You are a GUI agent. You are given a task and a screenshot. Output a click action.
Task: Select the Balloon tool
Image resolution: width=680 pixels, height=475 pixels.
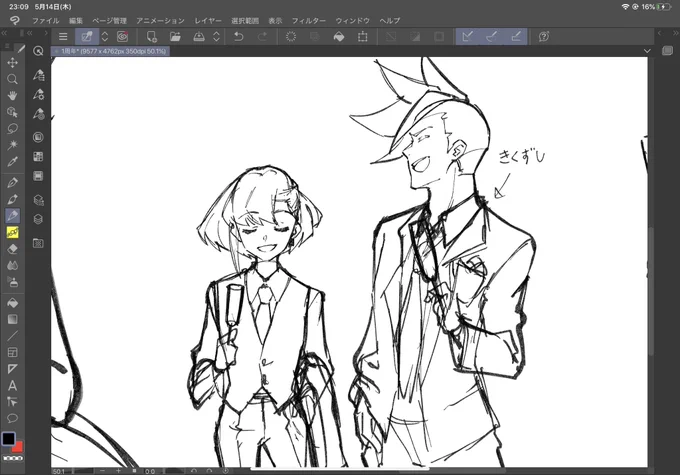coord(13,418)
